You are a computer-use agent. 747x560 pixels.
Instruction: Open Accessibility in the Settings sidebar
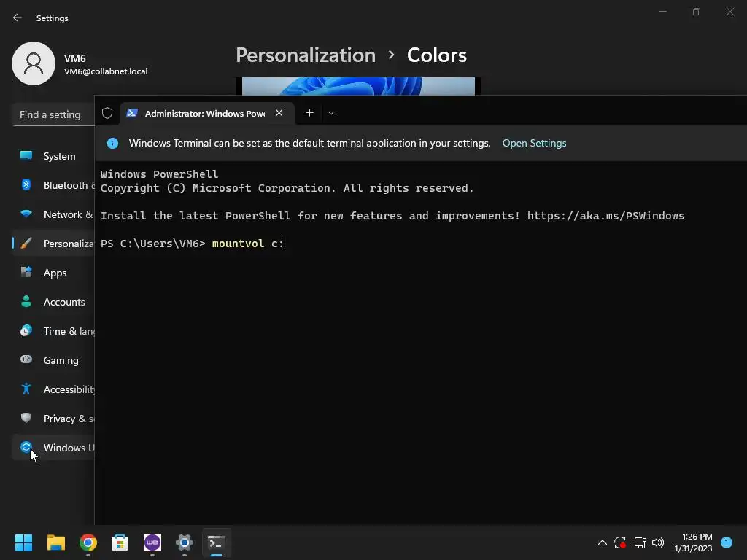(53, 389)
